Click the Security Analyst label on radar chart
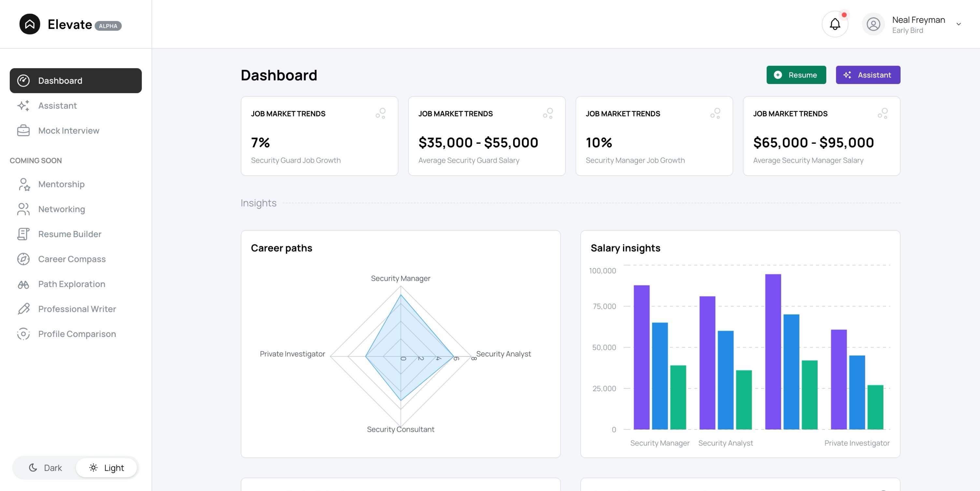The width and height of the screenshot is (980, 491). coord(503,354)
